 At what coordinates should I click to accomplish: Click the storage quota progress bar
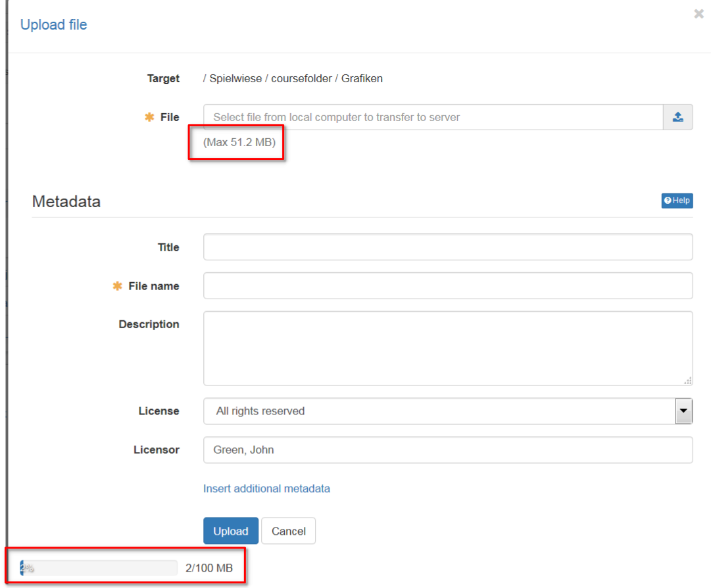click(99, 568)
